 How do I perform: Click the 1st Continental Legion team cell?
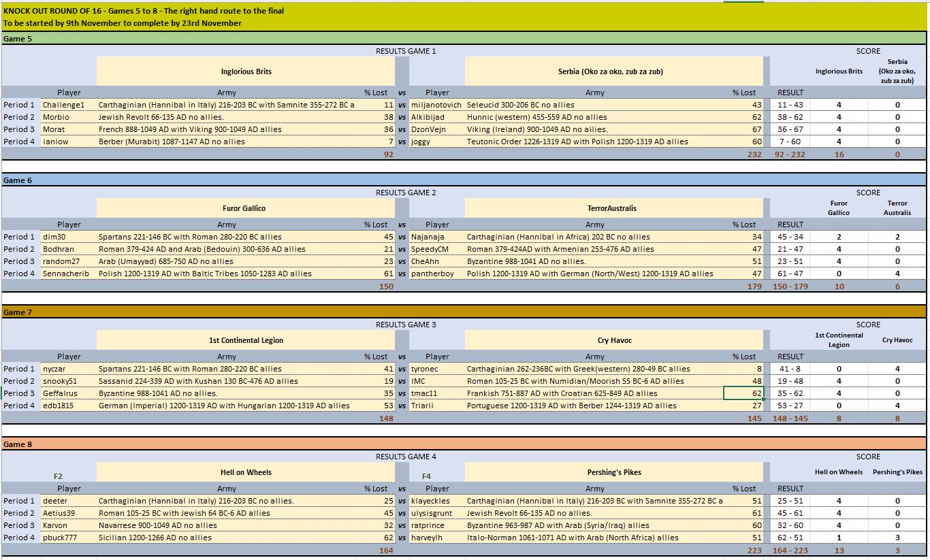(x=246, y=340)
